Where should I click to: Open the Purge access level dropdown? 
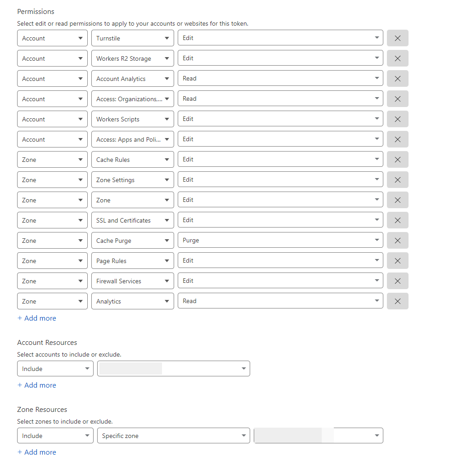point(279,240)
